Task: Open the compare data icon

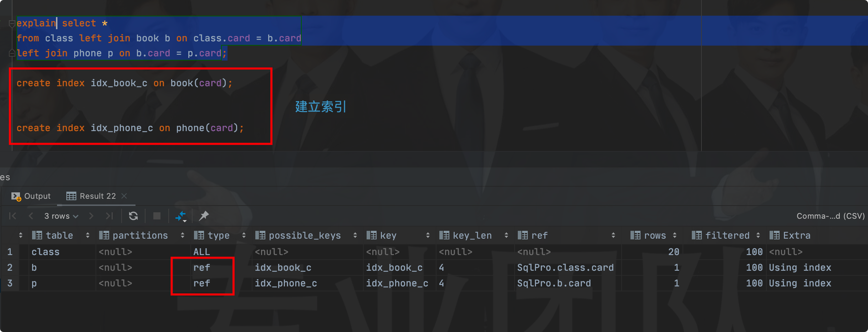Action: [180, 216]
